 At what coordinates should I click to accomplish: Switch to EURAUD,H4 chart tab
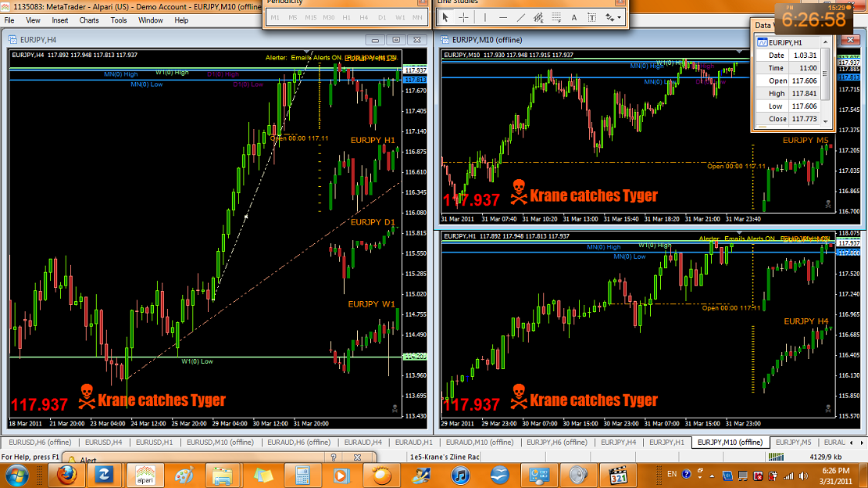(363, 443)
